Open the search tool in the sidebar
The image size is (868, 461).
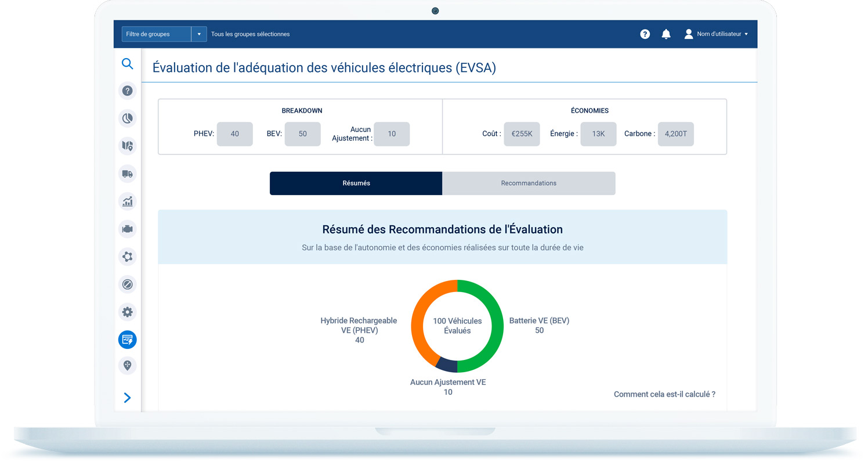point(128,64)
